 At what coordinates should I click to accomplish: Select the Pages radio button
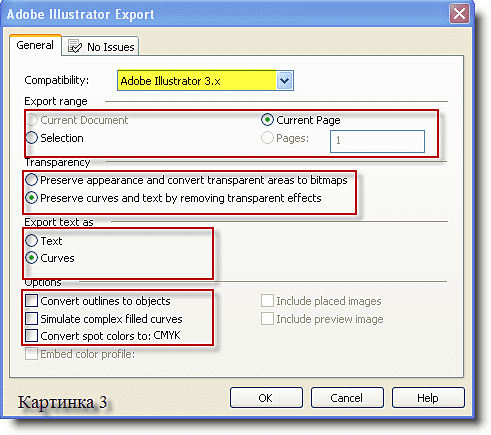267,138
